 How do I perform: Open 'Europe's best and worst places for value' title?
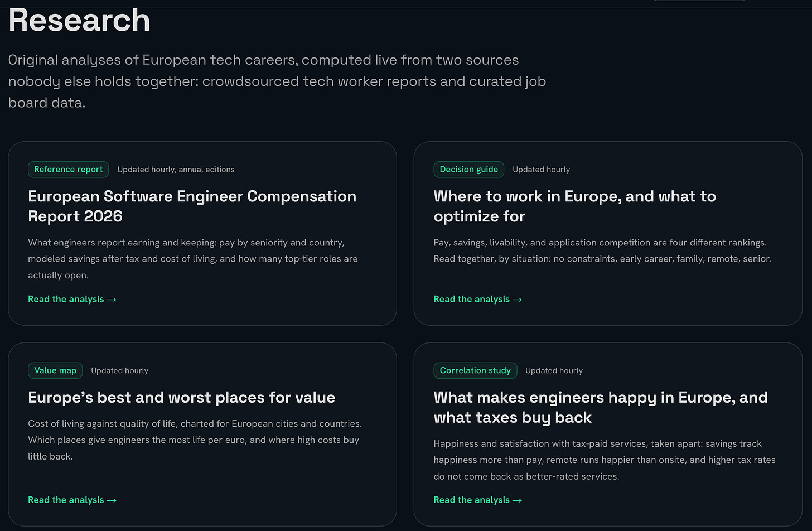[182, 398]
